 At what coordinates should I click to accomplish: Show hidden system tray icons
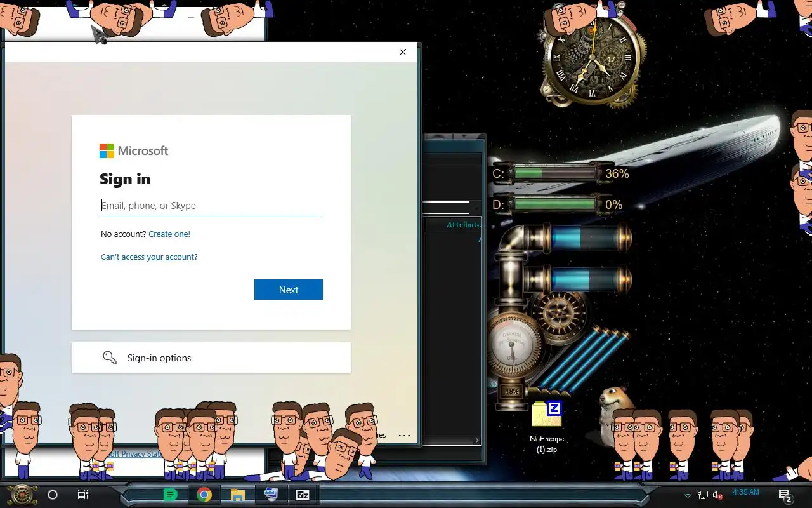click(x=688, y=495)
